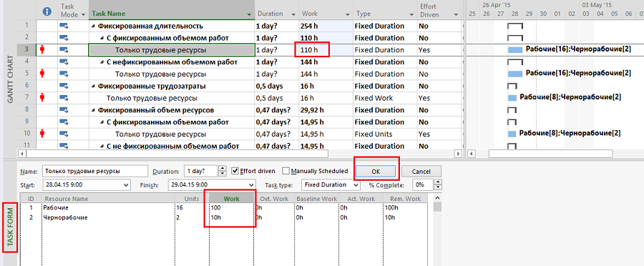Open the Task type dropdown
Image resolution: width=644 pixels, height=266 pixels.
(x=356, y=185)
